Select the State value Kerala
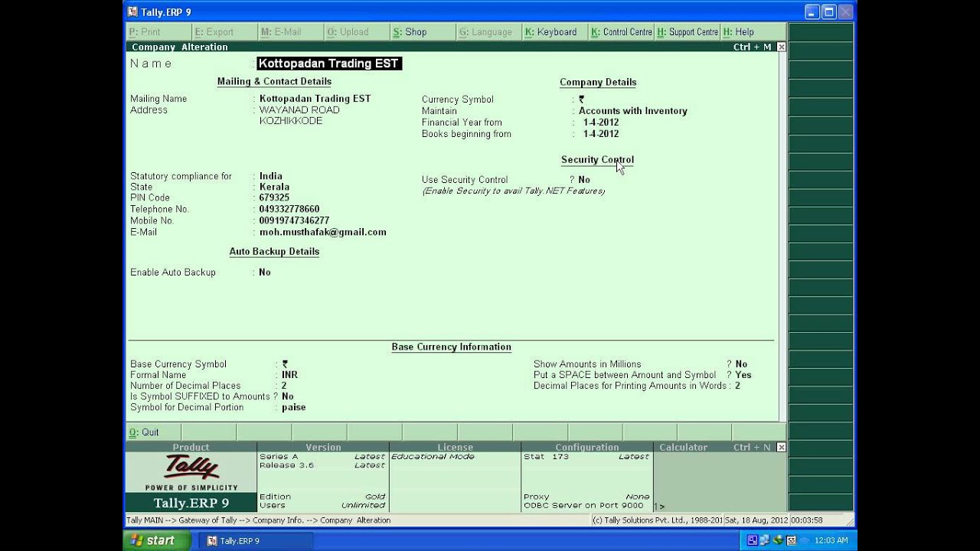 274,187
